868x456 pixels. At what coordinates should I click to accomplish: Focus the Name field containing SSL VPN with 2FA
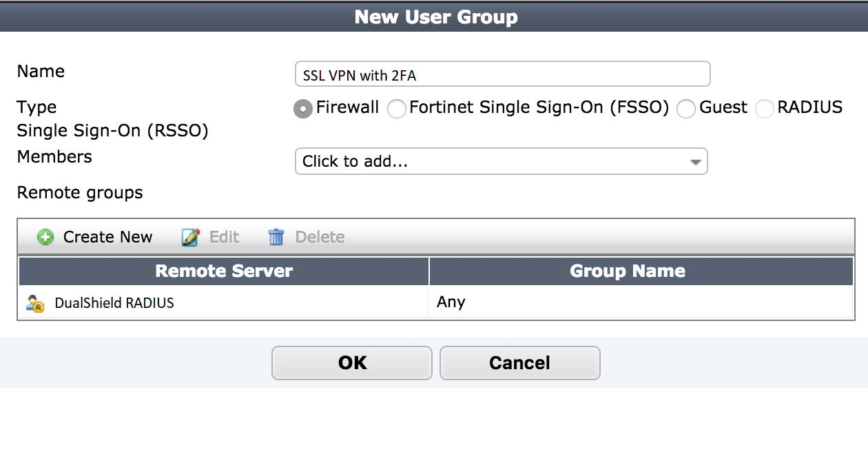point(502,74)
